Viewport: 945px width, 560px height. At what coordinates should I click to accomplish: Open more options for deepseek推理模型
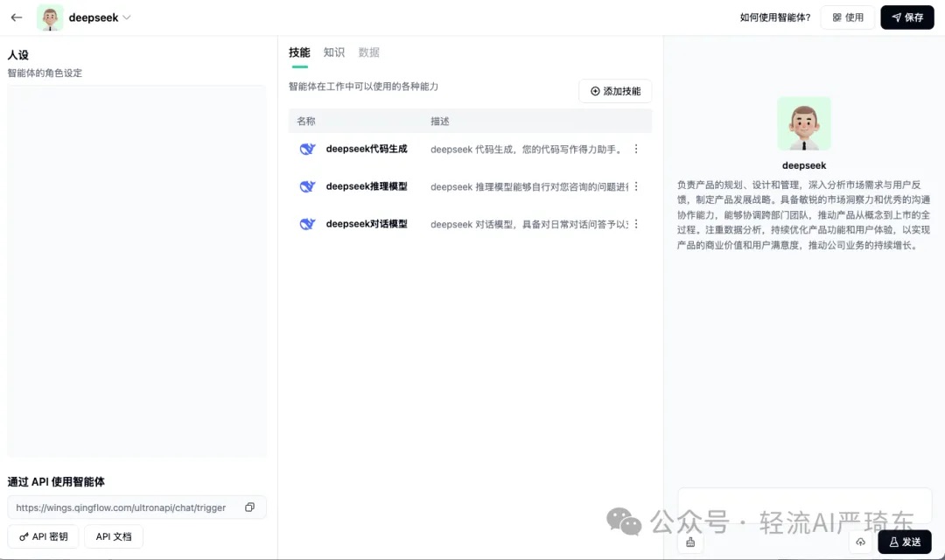pos(636,186)
